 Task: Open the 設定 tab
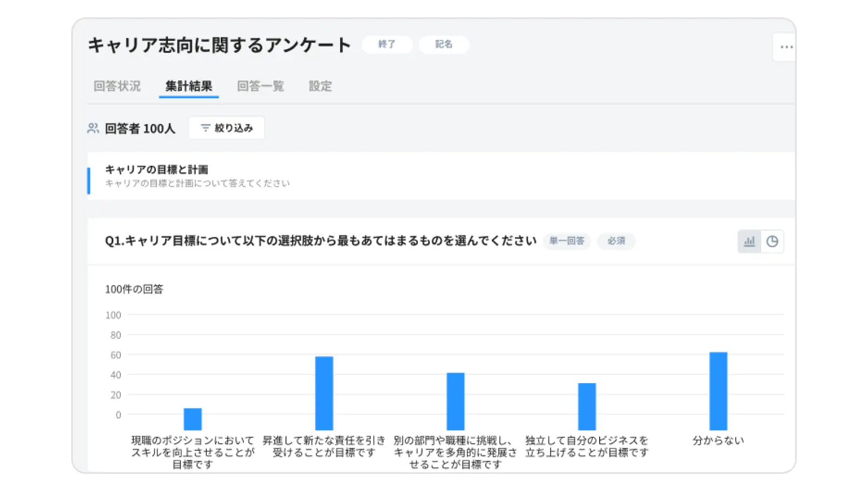[320, 86]
